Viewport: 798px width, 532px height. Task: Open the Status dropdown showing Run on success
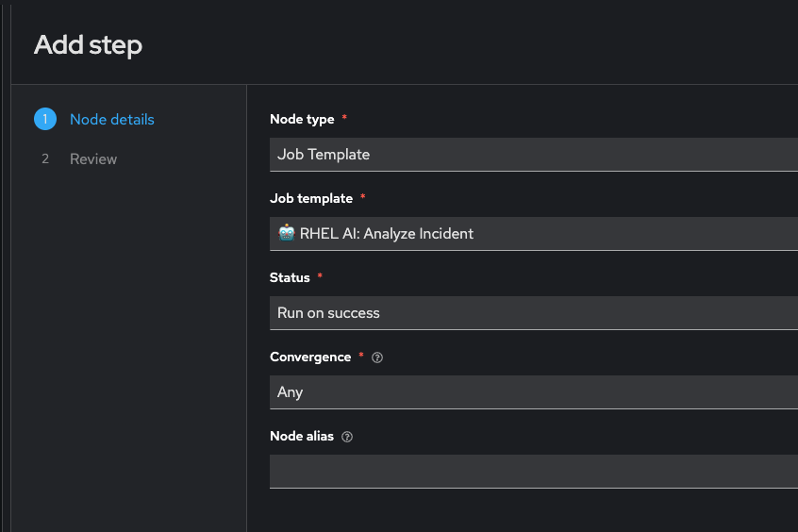533,313
